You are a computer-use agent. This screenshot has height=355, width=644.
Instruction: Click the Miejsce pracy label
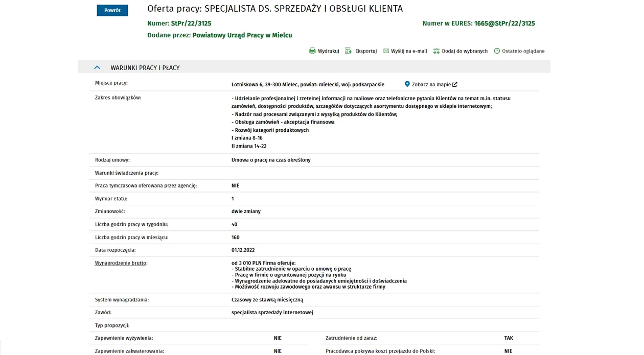pyautogui.click(x=111, y=83)
